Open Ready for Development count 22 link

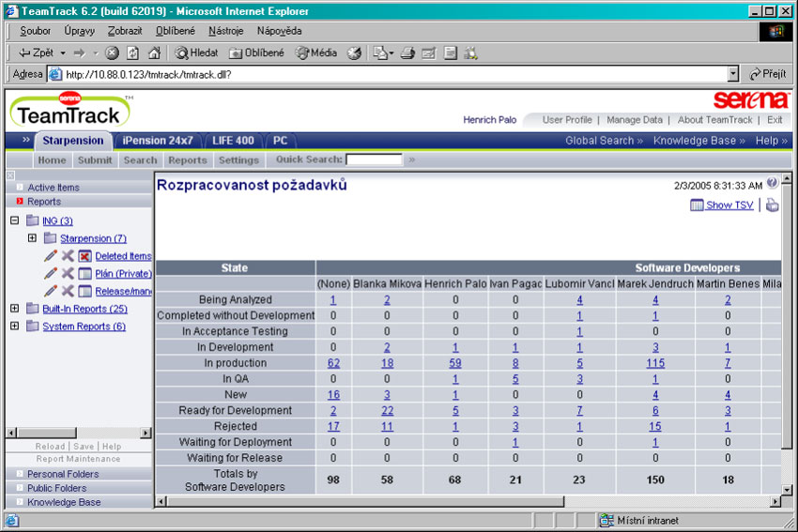point(388,410)
